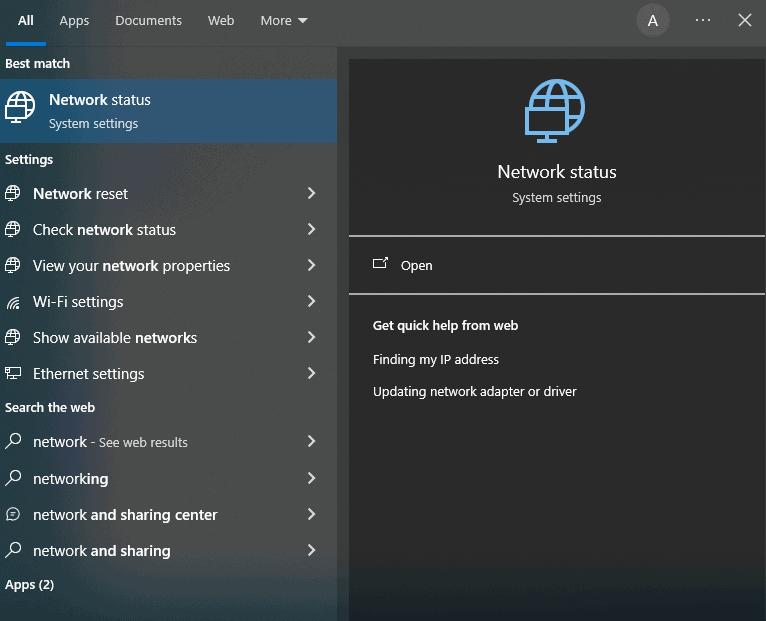Open 'Updating network adapter or driver' link
This screenshot has width=766, height=621.
[x=475, y=392]
